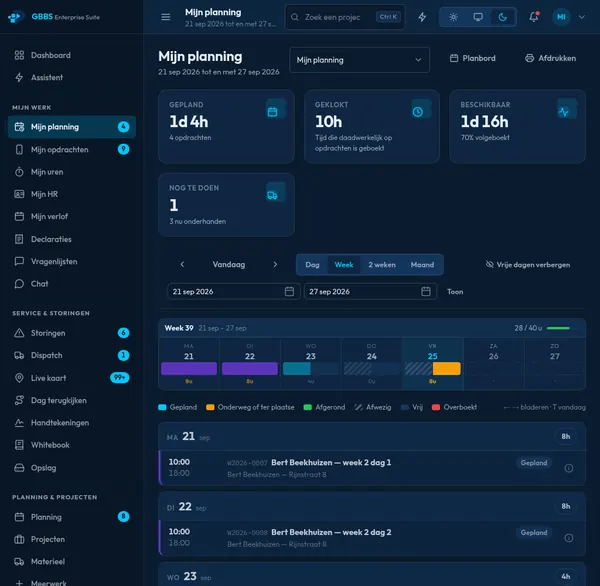Screen dimensions: 600x586
Task: Click Dag terugkijken route icon
Action: coord(19,400)
